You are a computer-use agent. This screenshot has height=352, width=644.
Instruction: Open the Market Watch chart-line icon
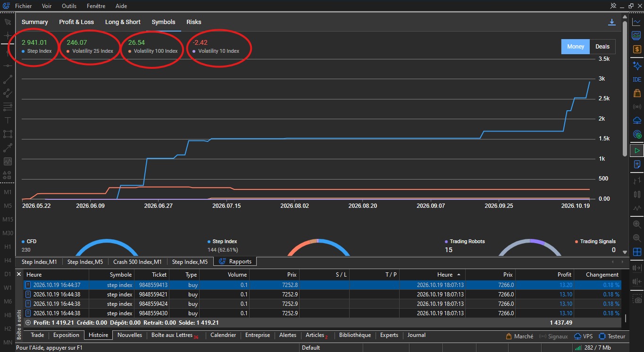(x=637, y=22)
